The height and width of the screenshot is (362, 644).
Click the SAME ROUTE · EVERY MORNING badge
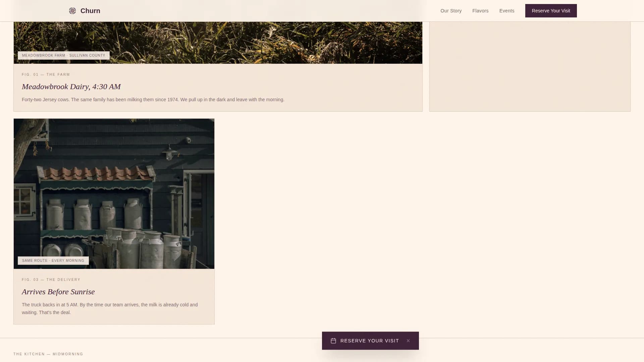53,260
